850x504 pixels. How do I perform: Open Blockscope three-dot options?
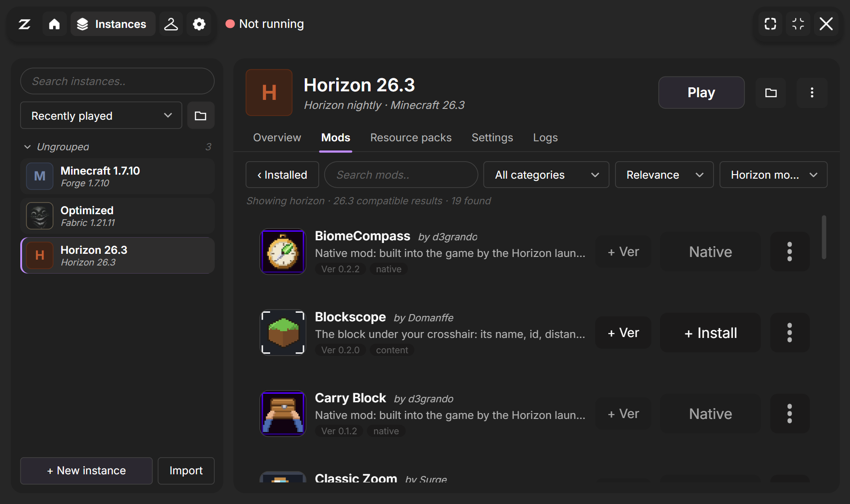tap(790, 333)
